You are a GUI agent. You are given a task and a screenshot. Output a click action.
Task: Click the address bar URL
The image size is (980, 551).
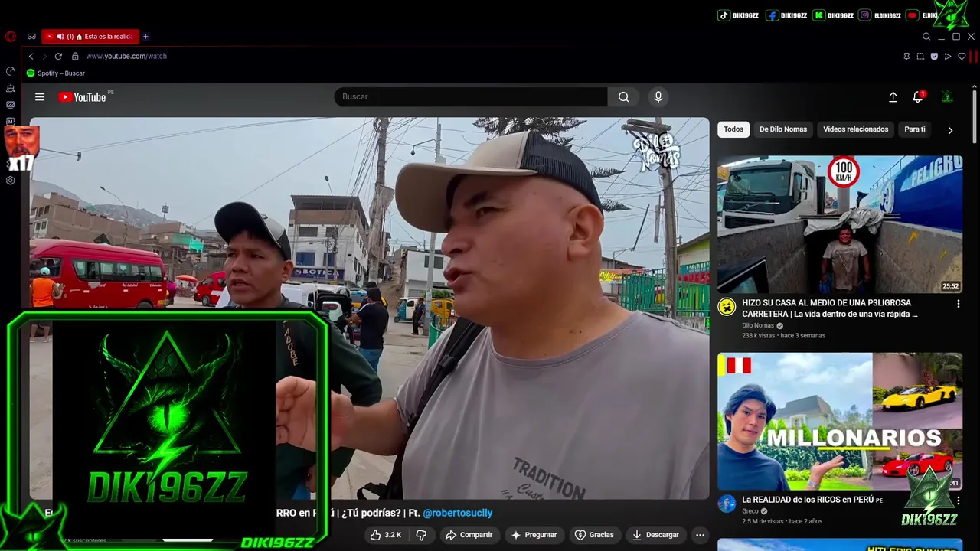point(126,56)
